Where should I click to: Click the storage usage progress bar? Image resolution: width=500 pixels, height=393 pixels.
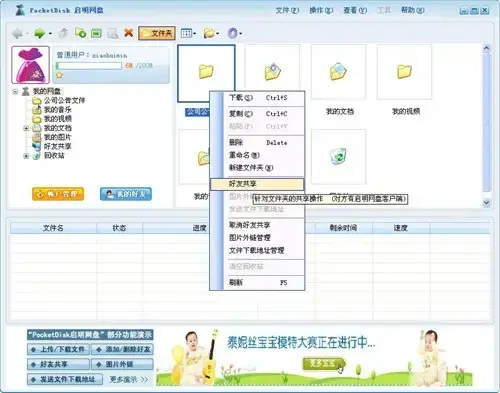[x=89, y=65]
